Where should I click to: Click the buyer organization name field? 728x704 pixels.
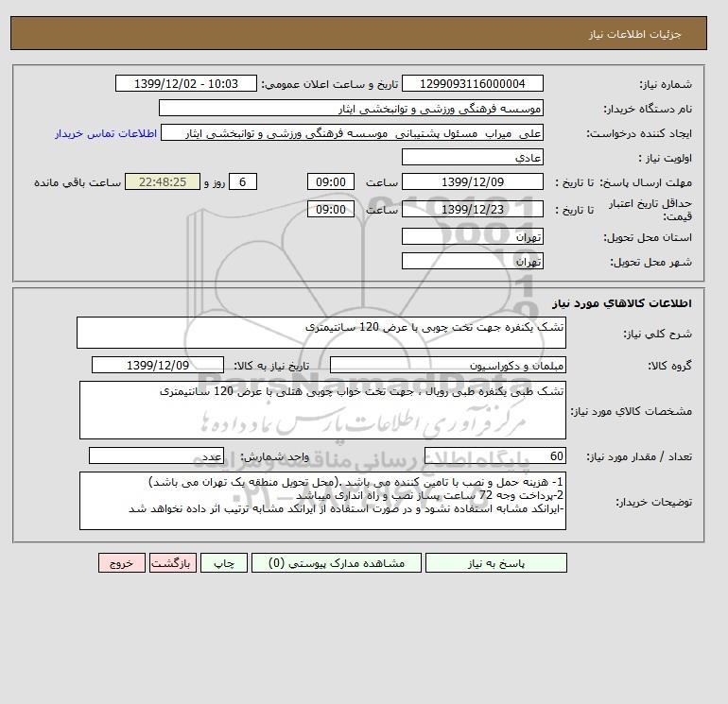point(351,108)
